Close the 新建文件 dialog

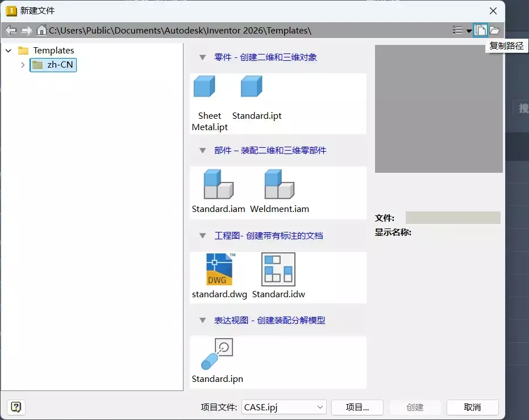coord(493,11)
